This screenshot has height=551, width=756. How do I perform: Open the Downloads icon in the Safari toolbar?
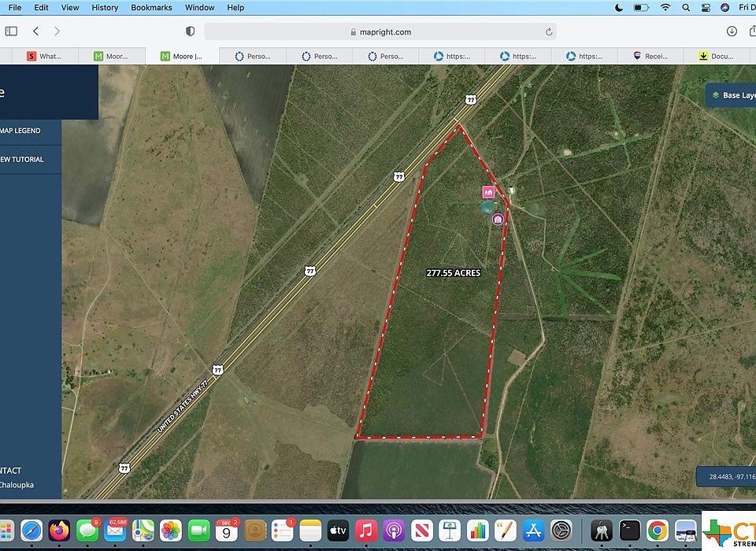point(732,31)
